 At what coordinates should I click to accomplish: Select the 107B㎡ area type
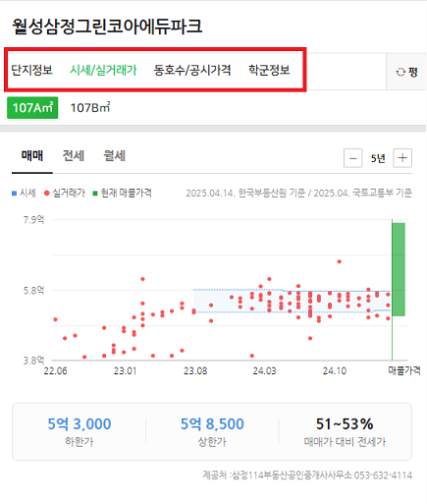point(90,108)
